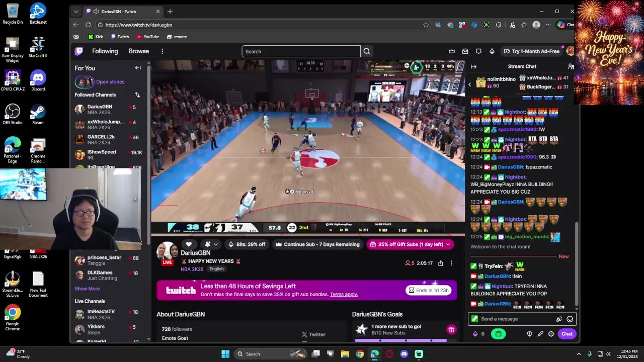This screenshot has height=362, width=644.
Task: Click the Twitch search field
Action: click(301, 51)
